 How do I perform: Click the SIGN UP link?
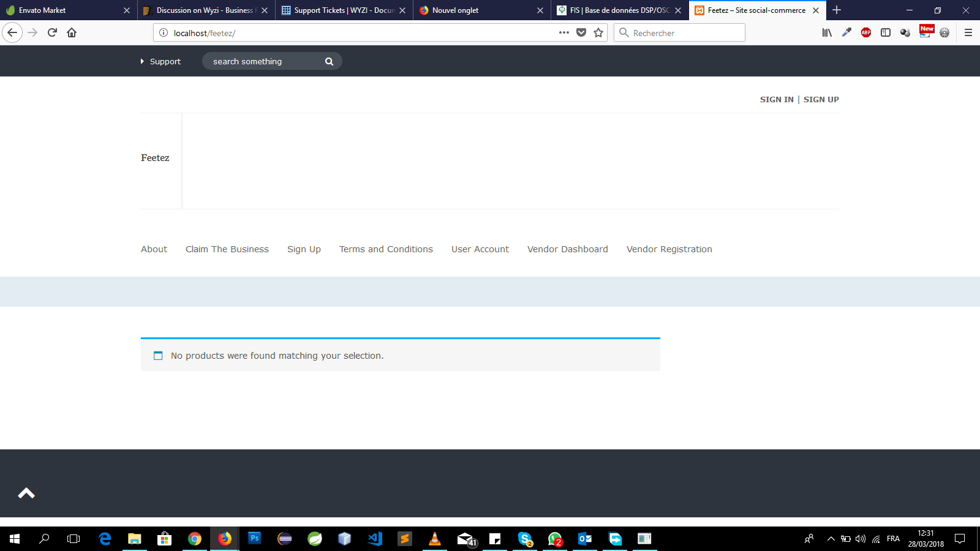[x=821, y=99]
